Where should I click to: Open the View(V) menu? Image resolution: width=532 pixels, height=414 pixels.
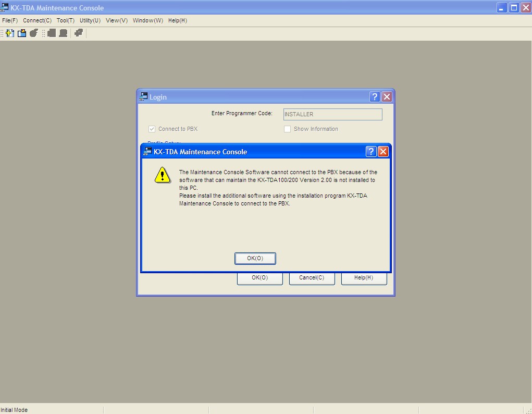pyautogui.click(x=117, y=20)
